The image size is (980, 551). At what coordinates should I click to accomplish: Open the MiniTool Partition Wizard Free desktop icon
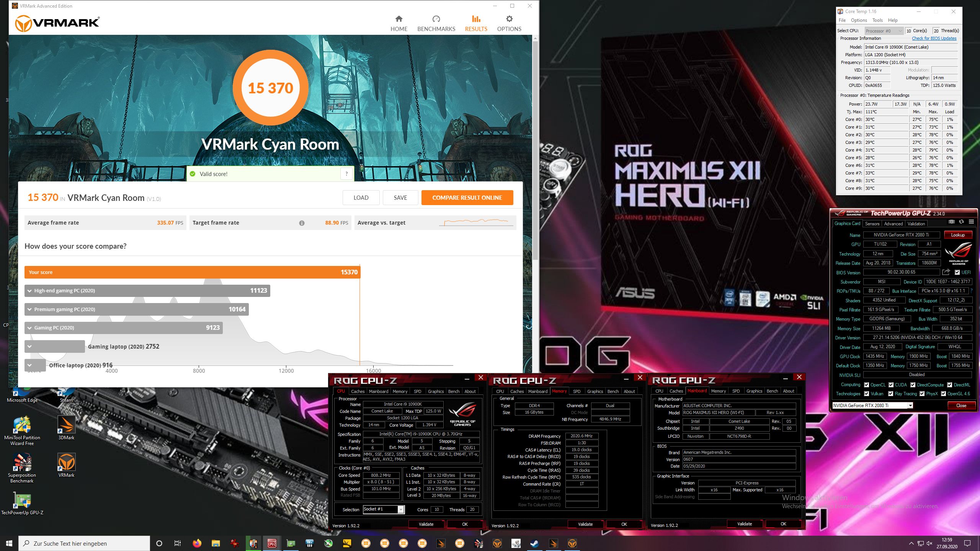22,431
